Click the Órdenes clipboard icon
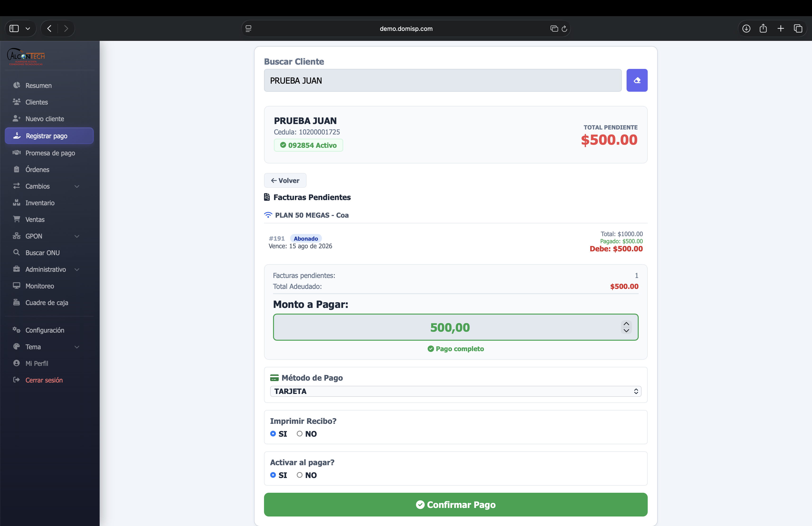 pos(16,169)
